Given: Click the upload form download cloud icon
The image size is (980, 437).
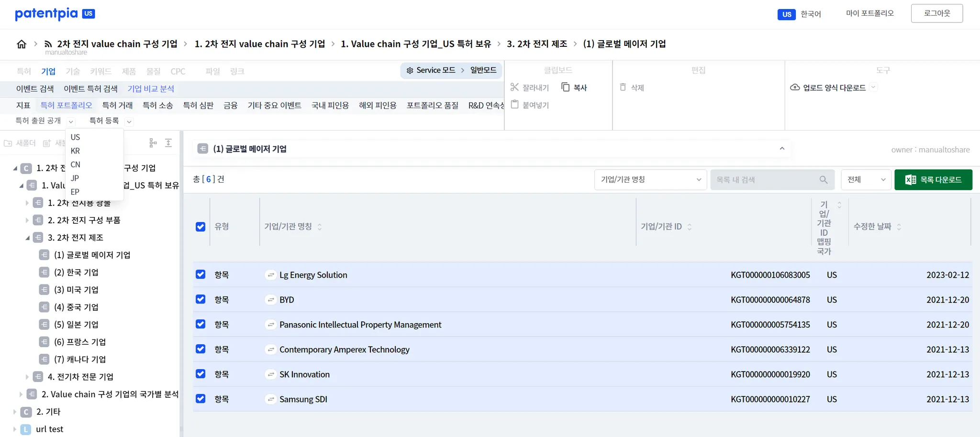Looking at the screenshot, I should (795, 87).
